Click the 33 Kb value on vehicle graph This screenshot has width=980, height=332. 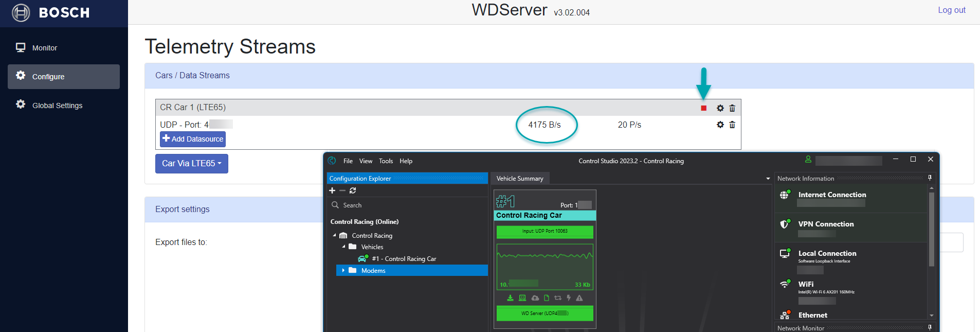pyautogui.click(x=583, y=285)
